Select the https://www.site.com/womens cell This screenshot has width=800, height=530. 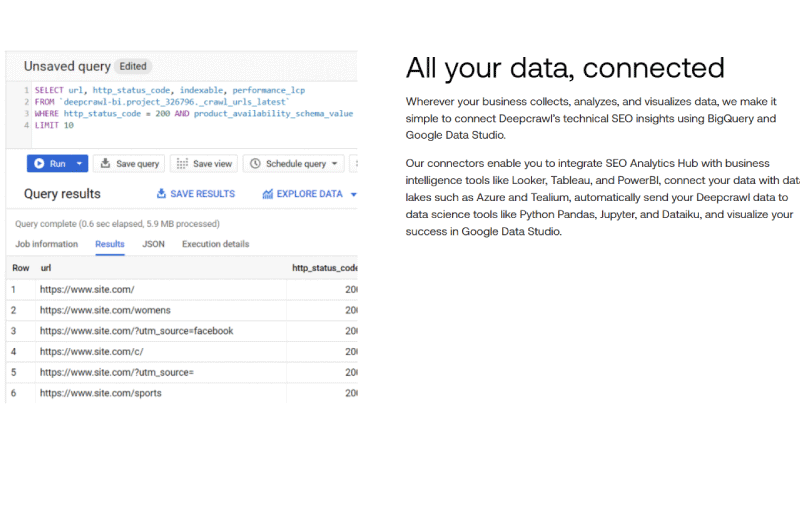161,310
